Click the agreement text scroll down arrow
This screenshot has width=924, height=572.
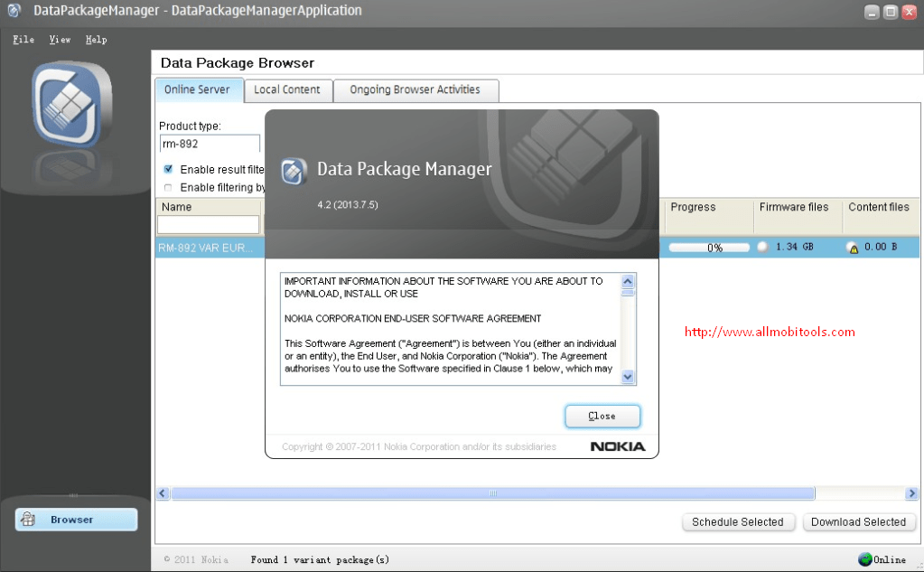click(628, 377)
